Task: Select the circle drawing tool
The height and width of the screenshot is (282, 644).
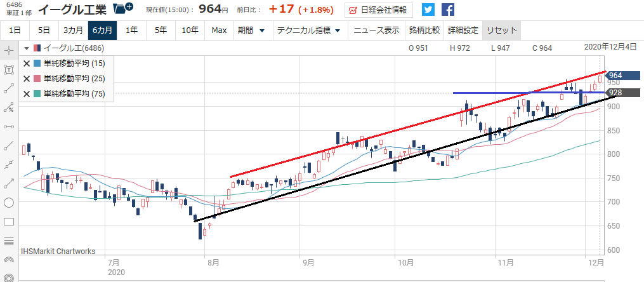Action: [x=9, y=203]
